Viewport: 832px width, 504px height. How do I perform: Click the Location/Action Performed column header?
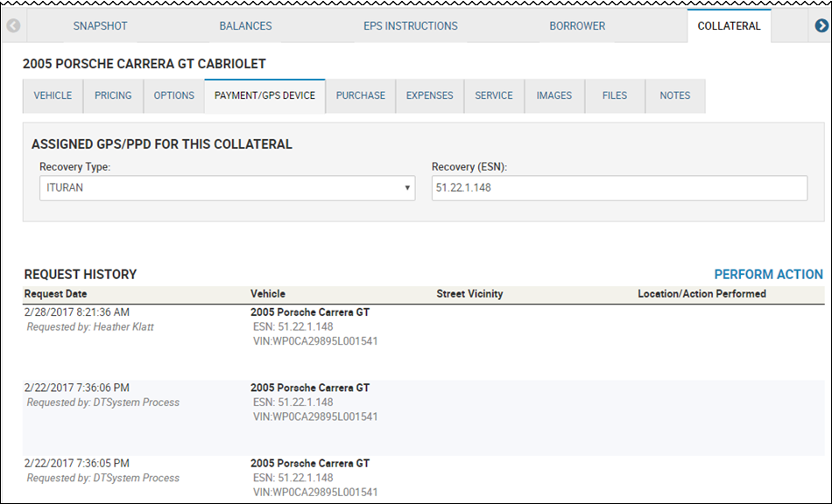[x=702, y=294]
